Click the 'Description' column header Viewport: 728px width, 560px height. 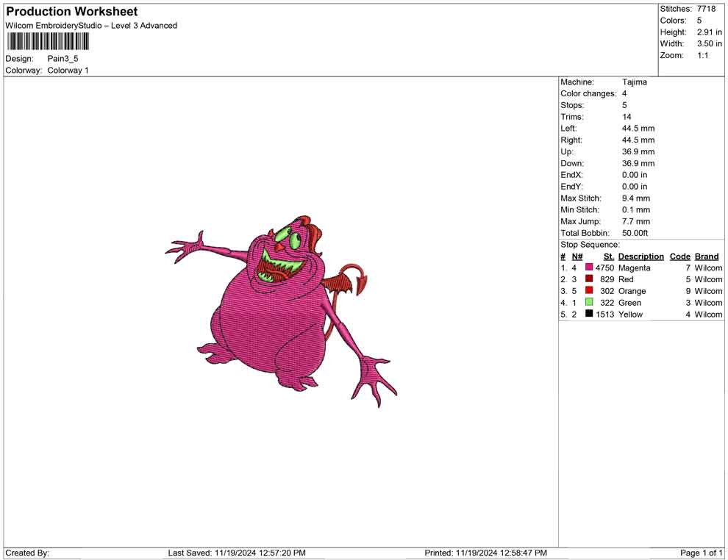[x=640, y=256]
